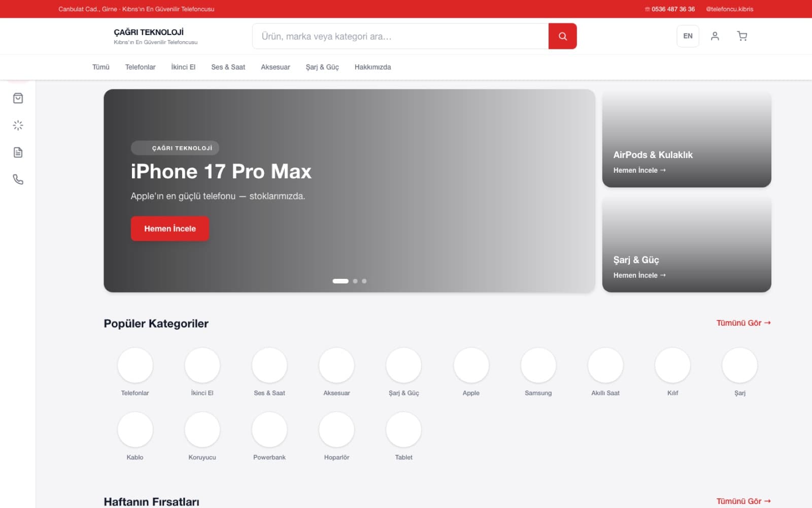812x508 pixels.
Task: Select the second carousel slide dot
Action: tap(355, 281)
